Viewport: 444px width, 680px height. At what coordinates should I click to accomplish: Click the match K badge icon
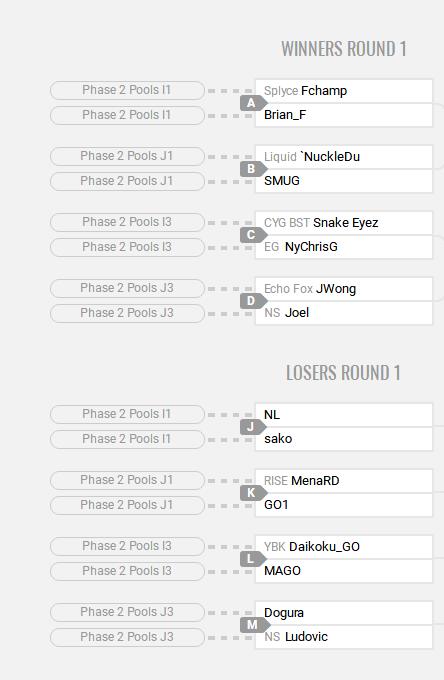pos(252,493)
